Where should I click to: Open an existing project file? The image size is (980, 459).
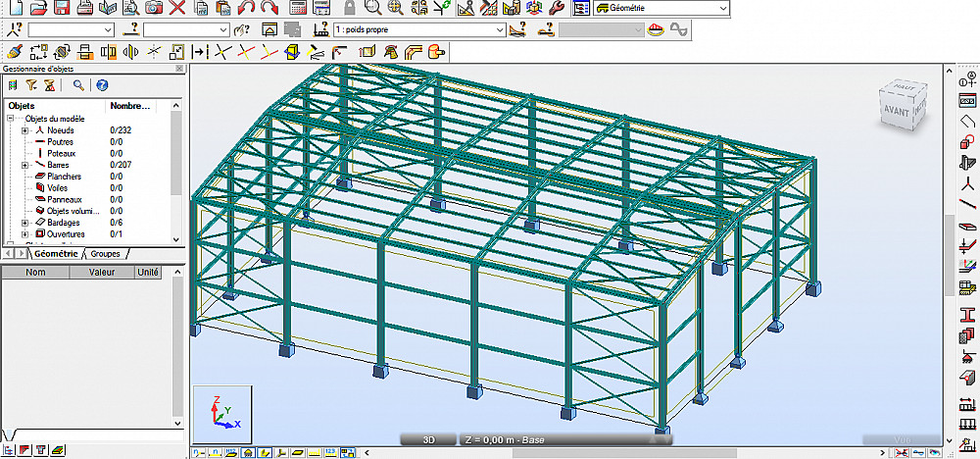pos(39,8)
